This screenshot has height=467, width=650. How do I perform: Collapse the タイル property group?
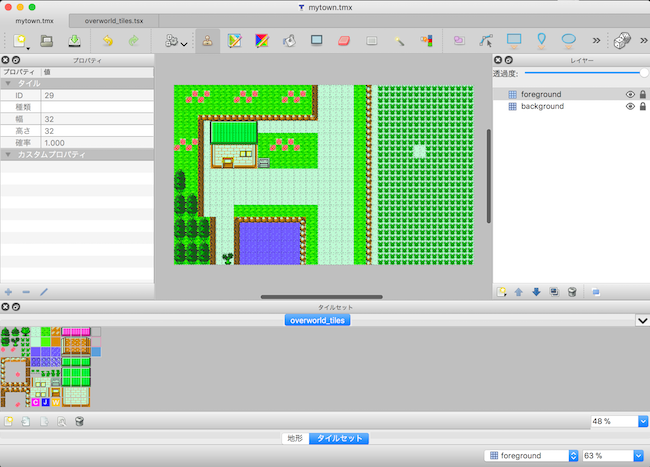coord(8,83)
